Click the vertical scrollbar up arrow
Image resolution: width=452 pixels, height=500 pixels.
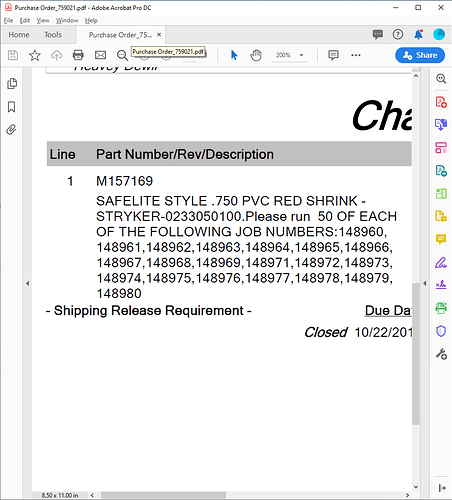[x=416, y=76]
